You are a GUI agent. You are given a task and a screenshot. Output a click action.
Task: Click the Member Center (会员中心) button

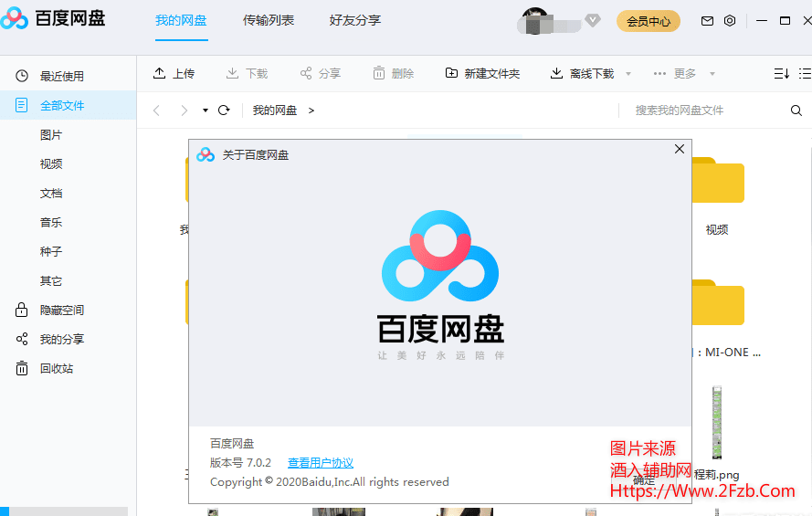[x=649, y=21]
